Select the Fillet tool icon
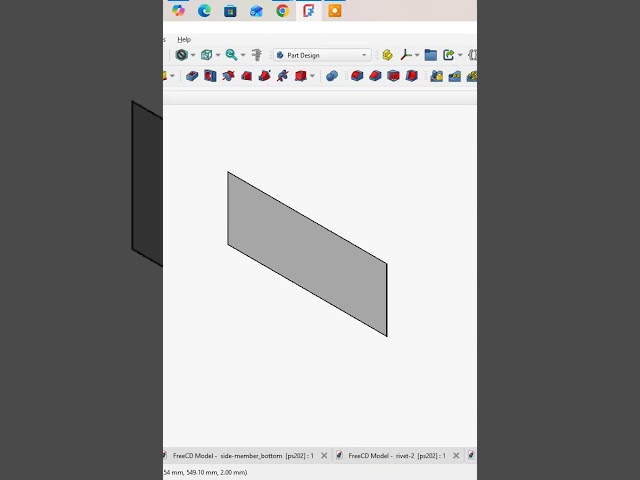 357,76
